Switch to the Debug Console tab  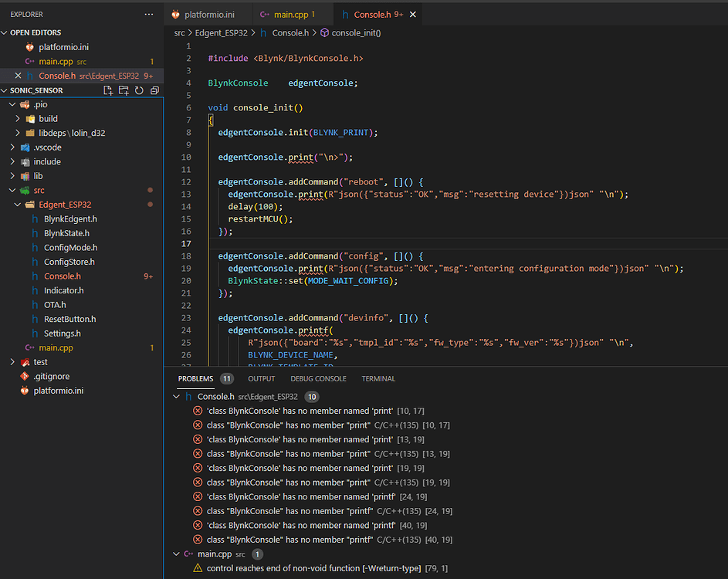[x=318, y=379]
